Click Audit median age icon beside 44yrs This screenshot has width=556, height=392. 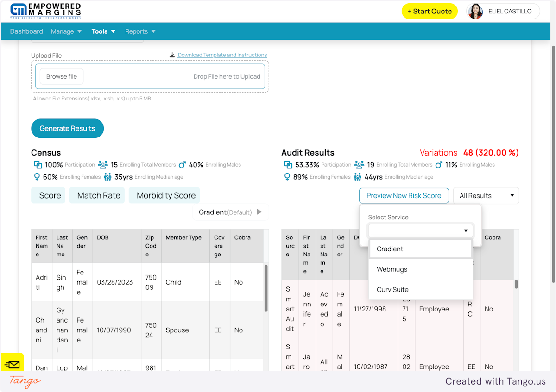pos(358,177)
